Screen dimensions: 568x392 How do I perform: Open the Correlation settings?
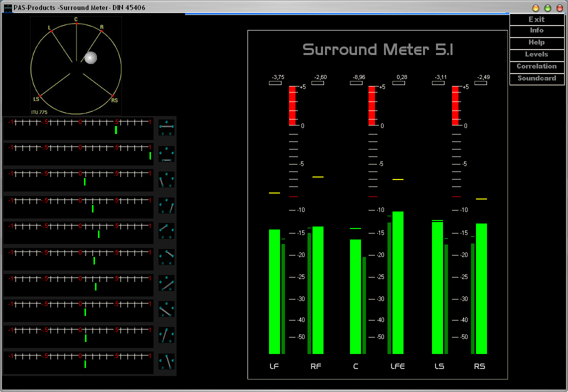pyautogui.click(x=536, y=66)
